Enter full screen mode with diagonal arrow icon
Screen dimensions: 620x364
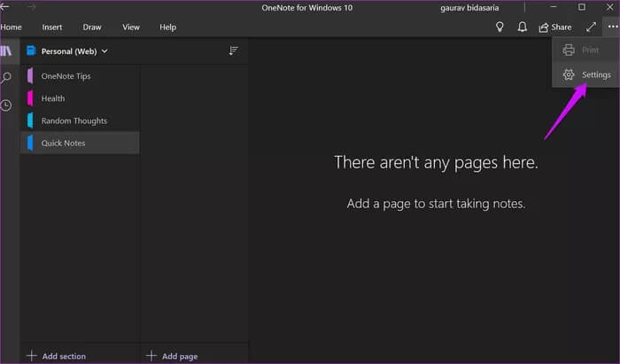[x=591, y=27]
